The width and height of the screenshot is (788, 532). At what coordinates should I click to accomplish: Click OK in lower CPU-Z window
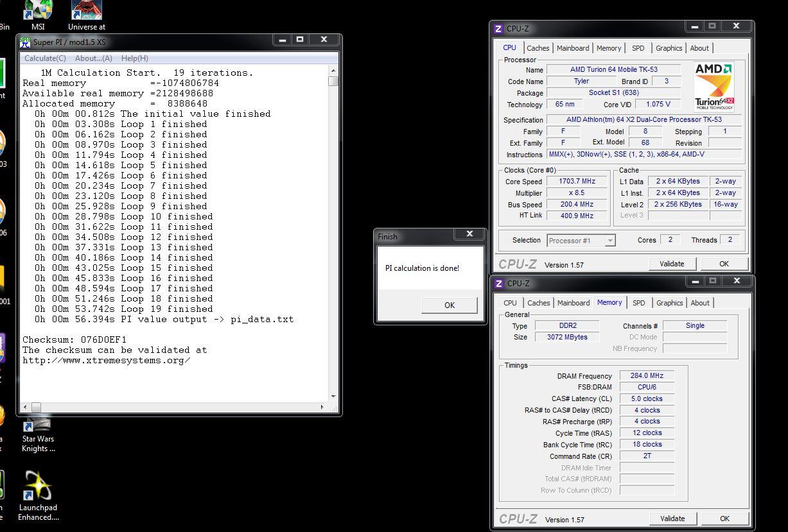tap(724, 519)
